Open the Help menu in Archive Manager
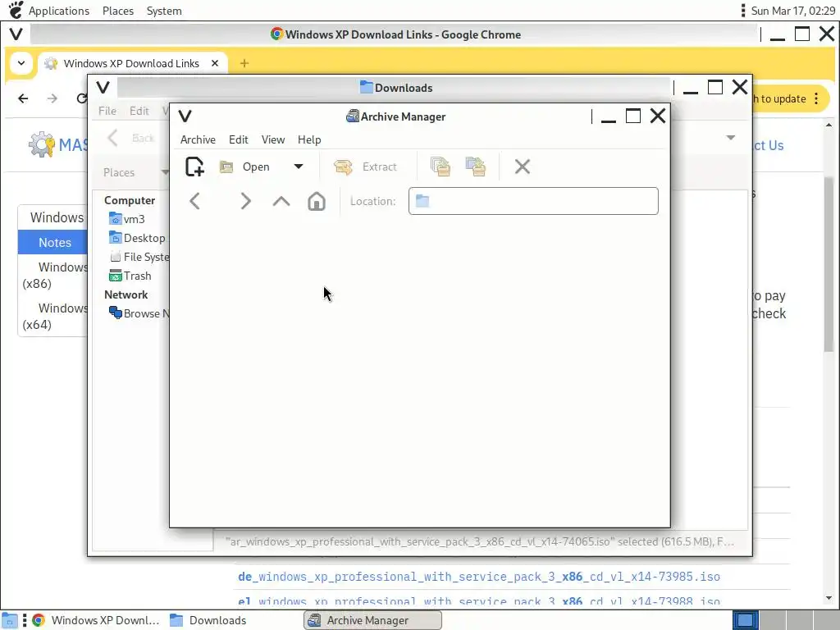The width and height of the screenshot is (840, 630). click(309, 139)
